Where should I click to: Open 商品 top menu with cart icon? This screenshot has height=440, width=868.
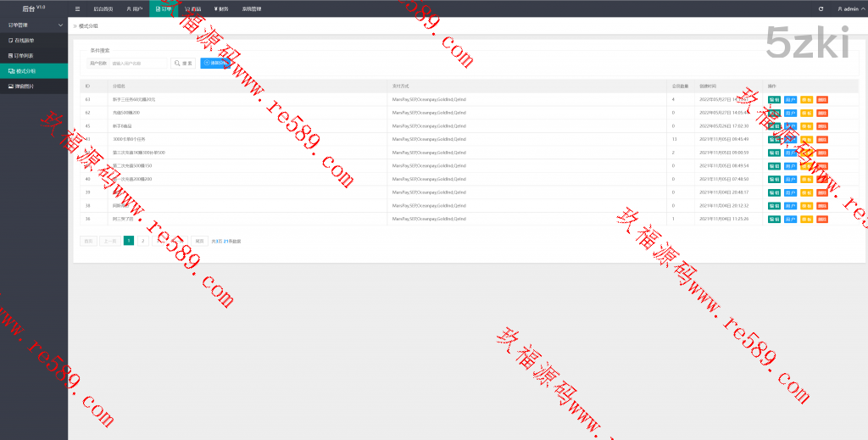(x=192, y=8)
